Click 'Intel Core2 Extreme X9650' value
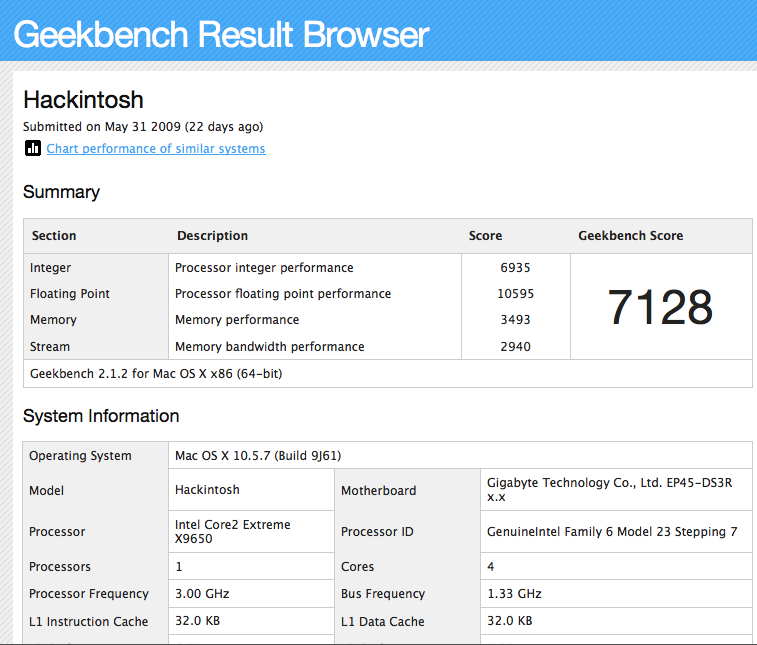Screen dimensions: 757x645 pos(233,532)
